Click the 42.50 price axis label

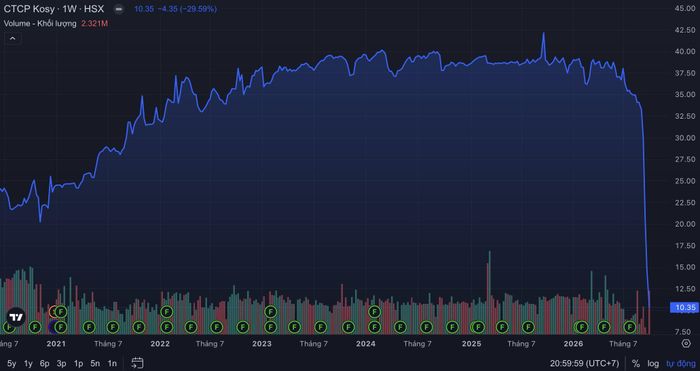coord(685,30)
